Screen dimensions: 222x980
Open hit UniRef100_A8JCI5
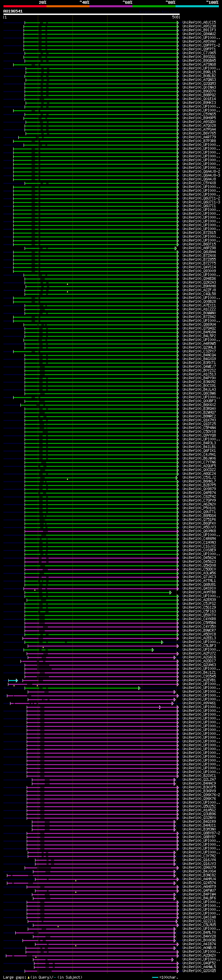coord(199,23)
